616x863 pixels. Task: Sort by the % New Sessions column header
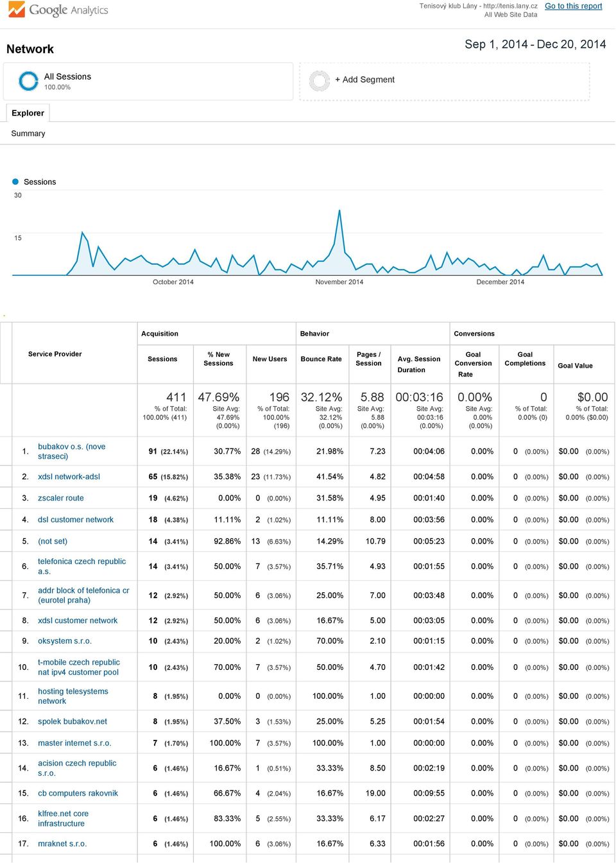click(x=218, y=359)
